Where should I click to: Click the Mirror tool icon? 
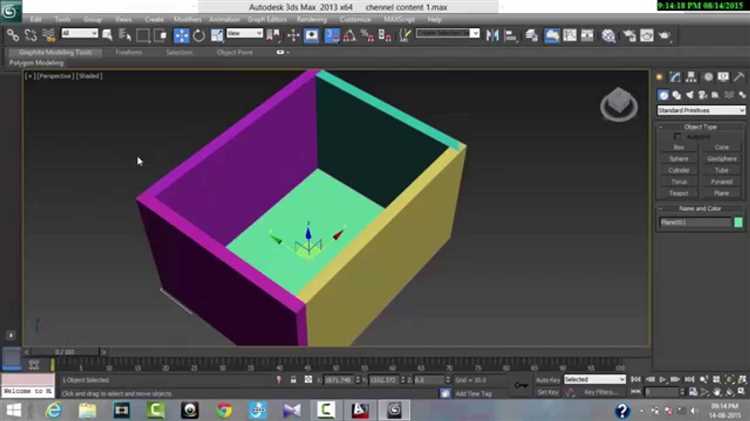click(491, 35)
